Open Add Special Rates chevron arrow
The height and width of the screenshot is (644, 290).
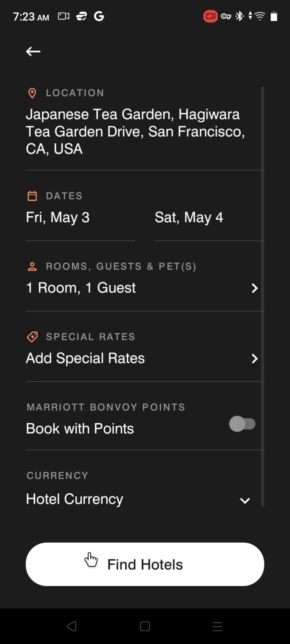click(x=255, y=358)
